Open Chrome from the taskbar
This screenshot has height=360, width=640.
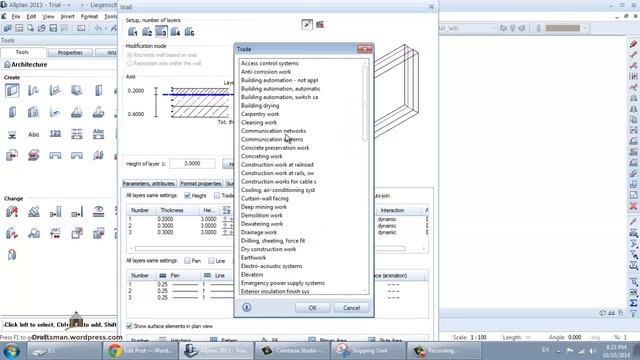140,351
